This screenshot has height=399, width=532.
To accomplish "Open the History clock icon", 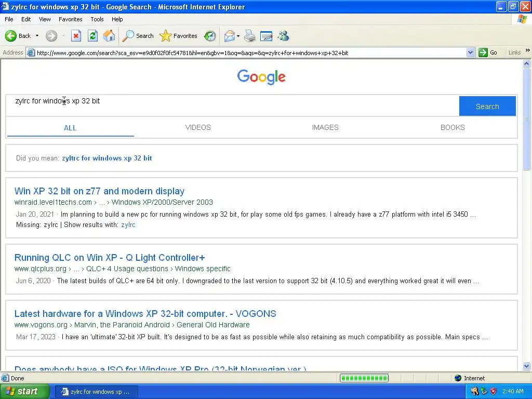I will tap(210, 36).
